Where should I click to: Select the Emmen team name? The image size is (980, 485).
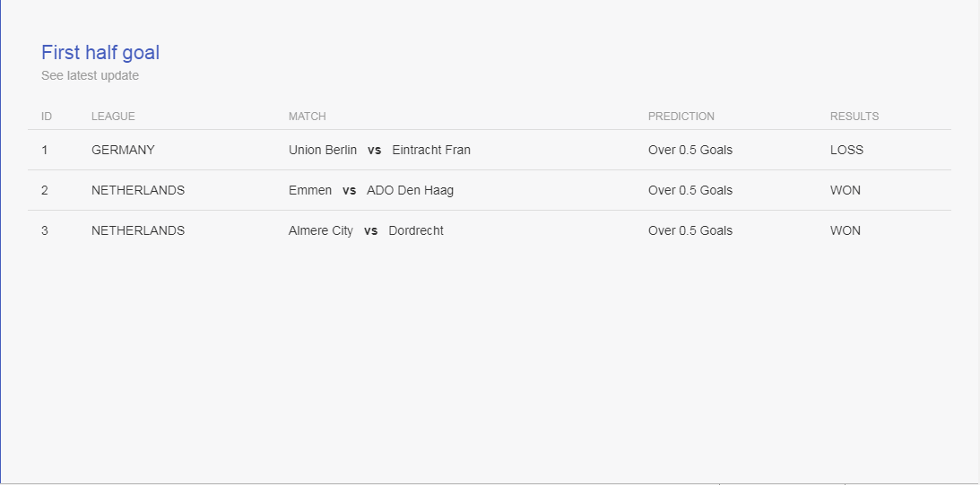point(310,190)
